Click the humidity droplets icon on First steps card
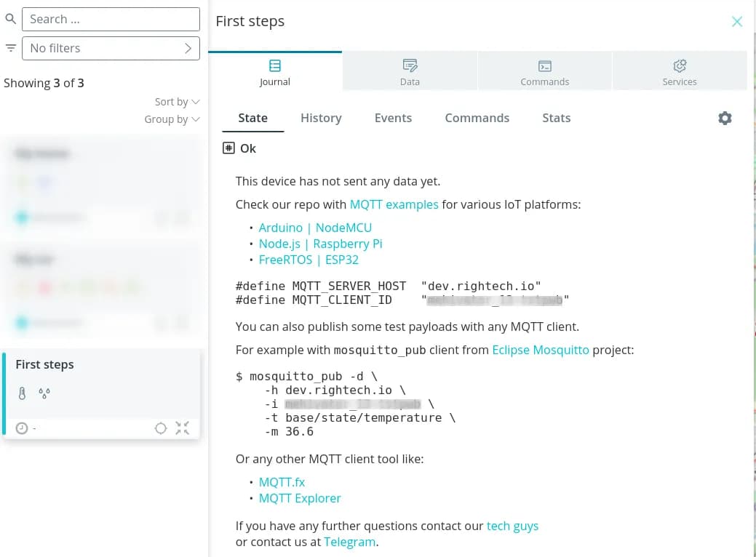The height and width of the screenshot is (557, 756). (44, 393)
